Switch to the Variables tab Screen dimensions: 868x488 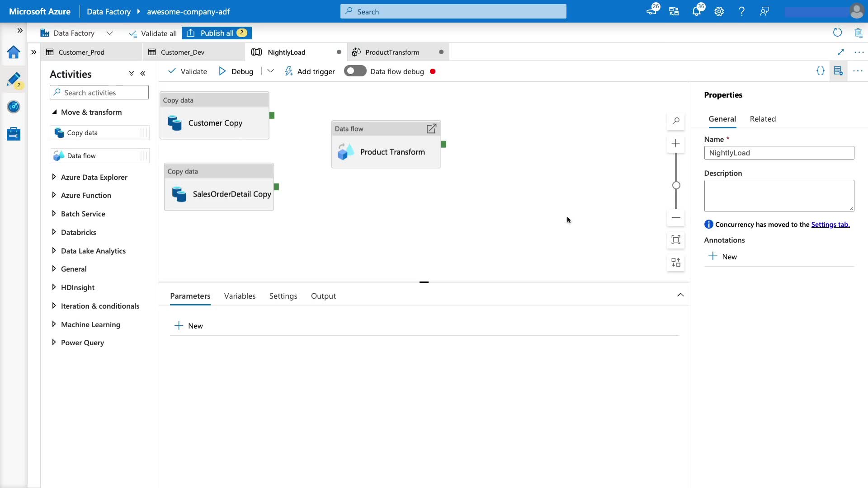pos(240,296)
